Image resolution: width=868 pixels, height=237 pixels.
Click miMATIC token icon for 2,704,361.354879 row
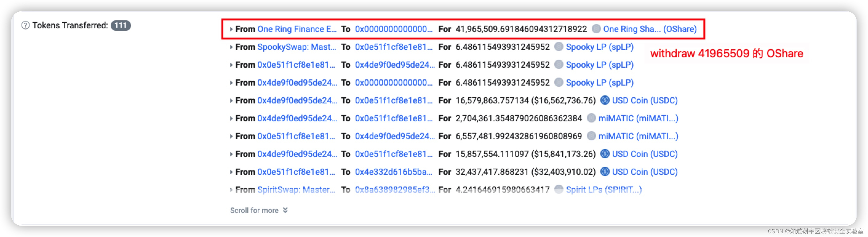(591, 118)
